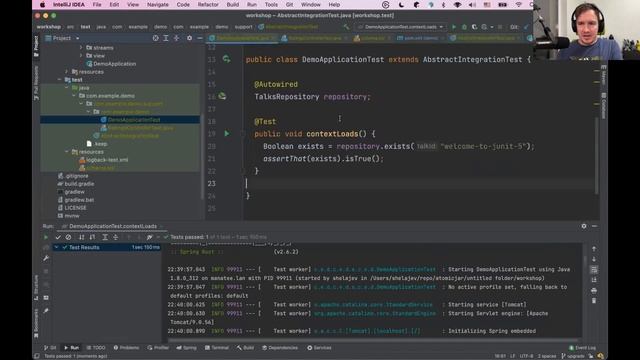The image size is (640, 360).
Task: Select build.gradle file
Action: coord(76,184)
